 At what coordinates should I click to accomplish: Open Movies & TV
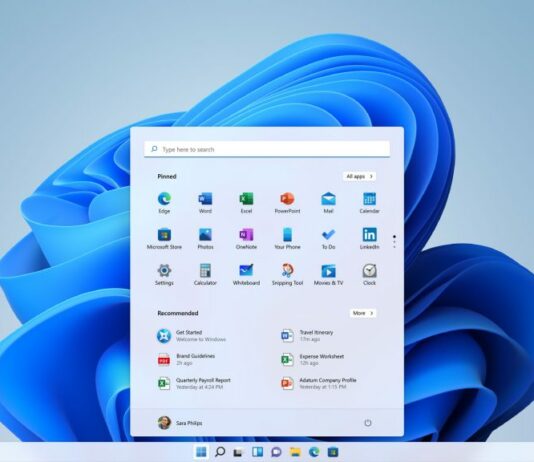click(x=328, y=275)
